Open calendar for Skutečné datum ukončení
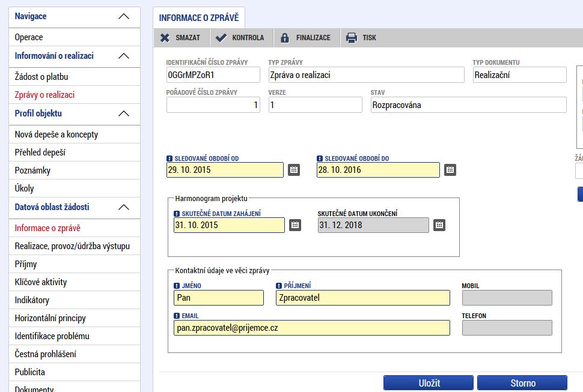Image resolution: width=583 pixels, height=392 pixels. pos(439,225)
